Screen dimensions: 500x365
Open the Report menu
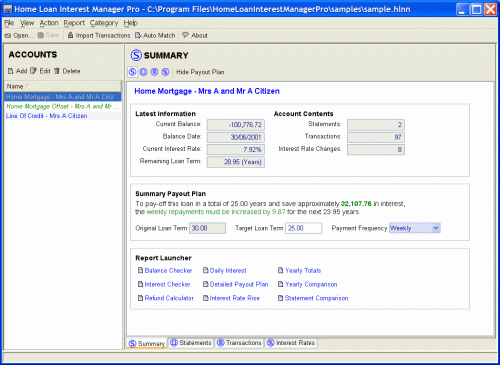click(x=74, y=23)
